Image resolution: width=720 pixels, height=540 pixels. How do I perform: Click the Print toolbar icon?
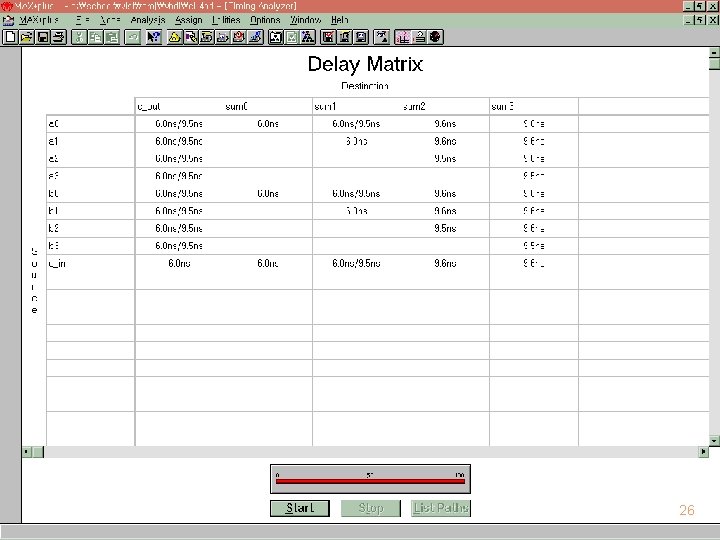click(x=59, y=37)
